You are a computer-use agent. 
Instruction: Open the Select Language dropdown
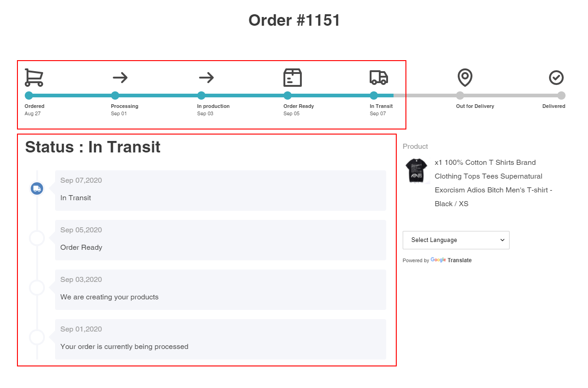[x=456, y=240]
